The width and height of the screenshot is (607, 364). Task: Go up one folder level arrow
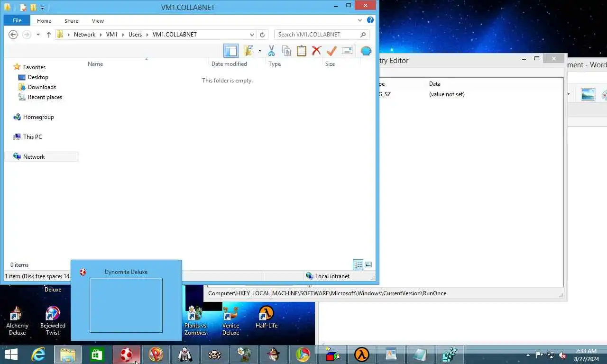(49, 34)
